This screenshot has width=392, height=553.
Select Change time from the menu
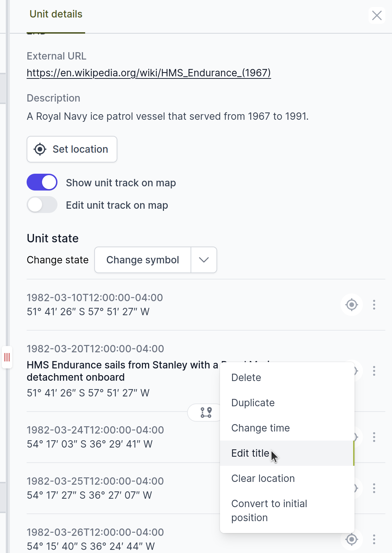tap(260, 428)
